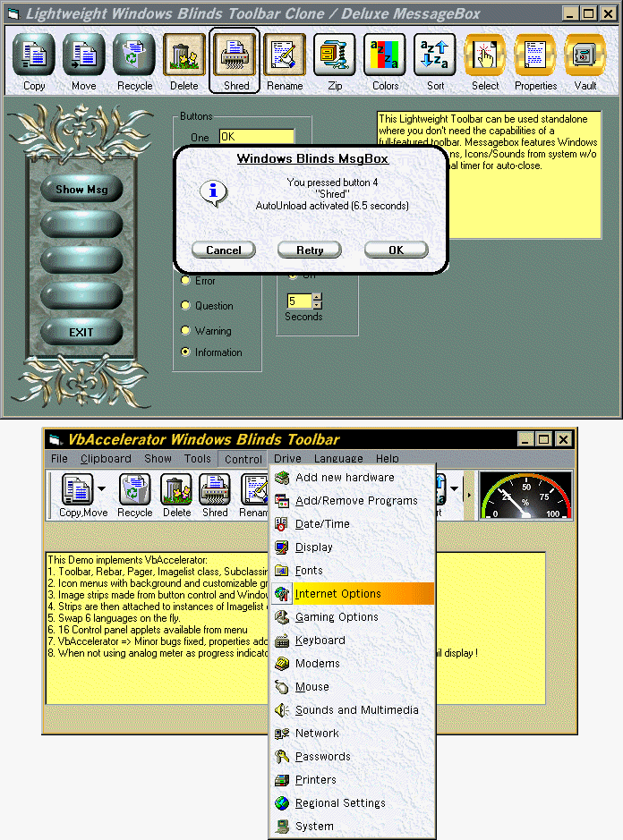Image resolution: width=623 pixels, height=840 pixels.
Task: Click the Vault icon in top toolbar
Action: (x=585, y=56)
